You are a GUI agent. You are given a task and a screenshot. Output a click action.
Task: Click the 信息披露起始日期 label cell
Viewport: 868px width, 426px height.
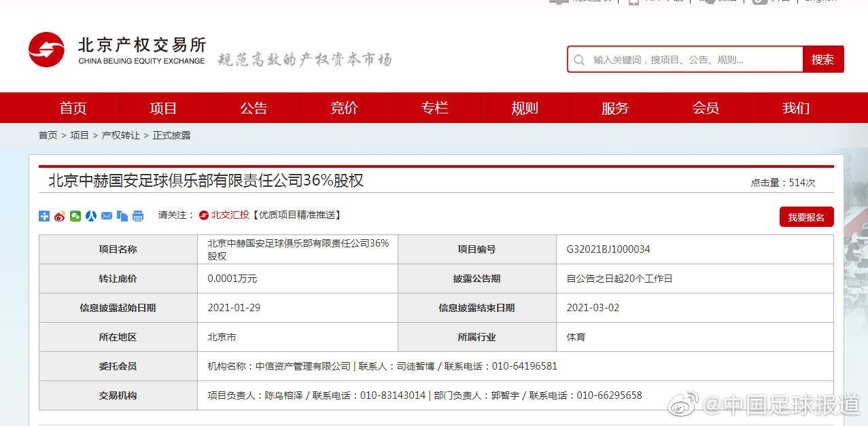(118, 308)
